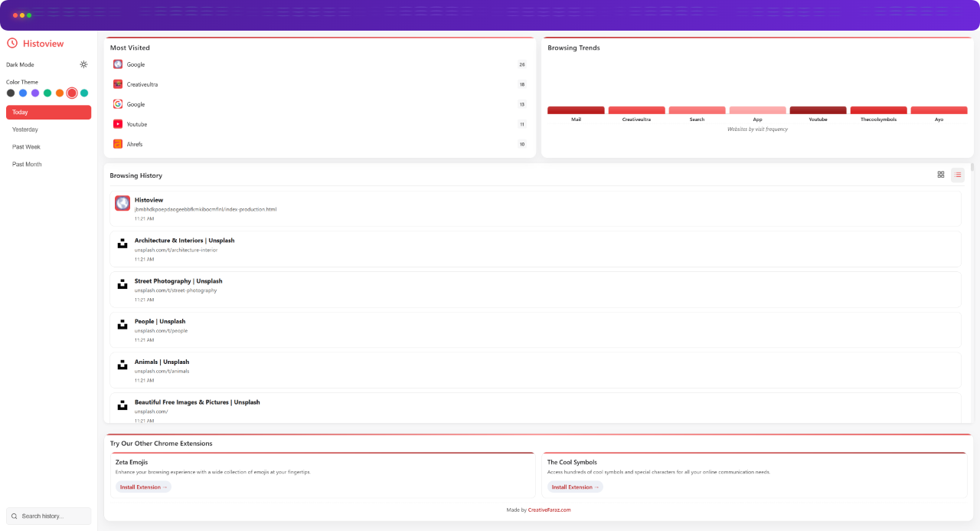Click the Search history input field
The image size is (980, 531).
48,516
